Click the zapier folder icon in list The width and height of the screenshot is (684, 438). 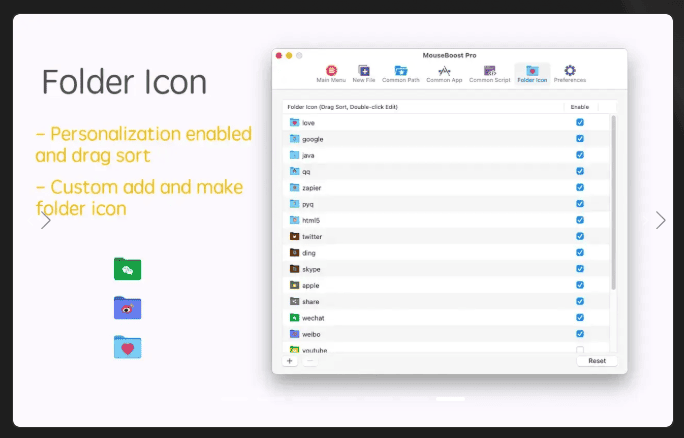coord(294,188)
